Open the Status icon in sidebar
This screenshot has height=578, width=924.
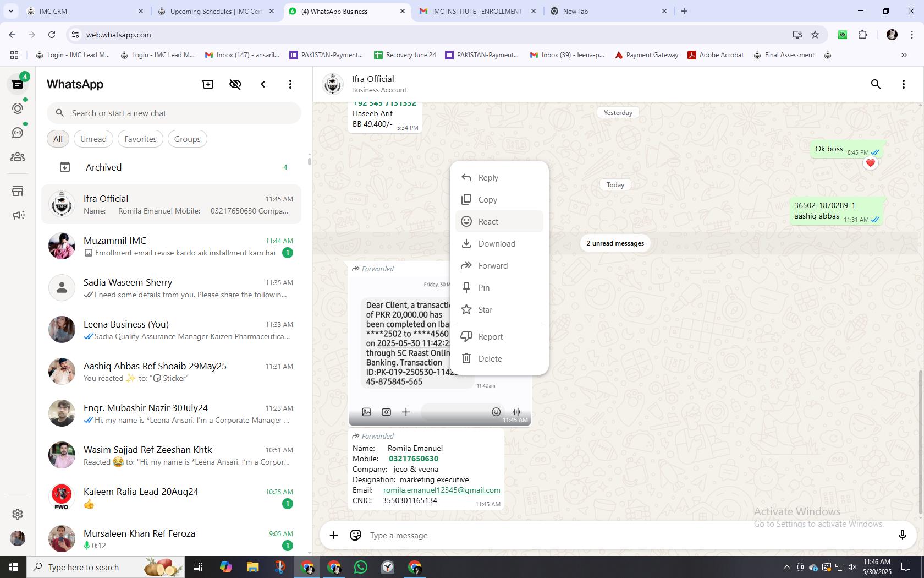[x=18, y=108]
